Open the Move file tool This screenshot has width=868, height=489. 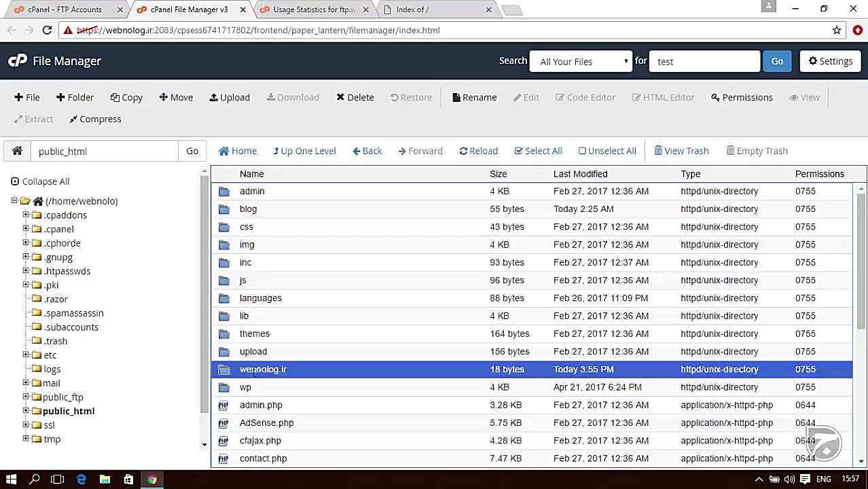point(175,97)
